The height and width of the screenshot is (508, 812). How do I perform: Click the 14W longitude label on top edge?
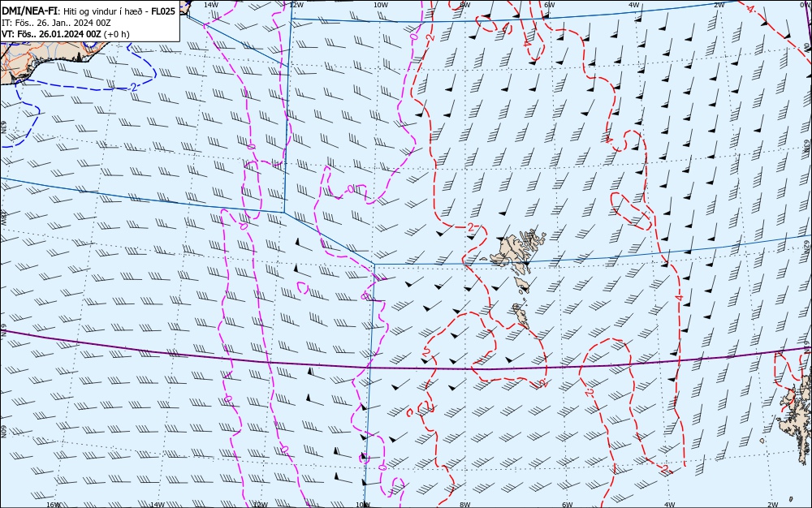tap(210, 4)
